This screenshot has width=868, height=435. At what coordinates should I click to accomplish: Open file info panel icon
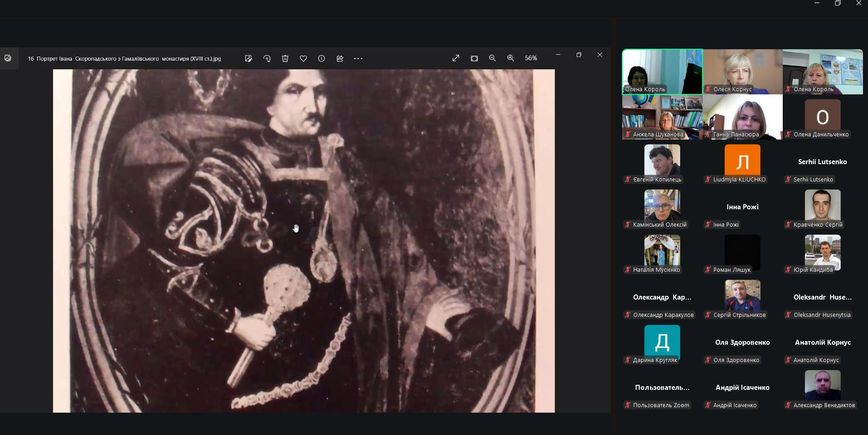tap(322, 58)
